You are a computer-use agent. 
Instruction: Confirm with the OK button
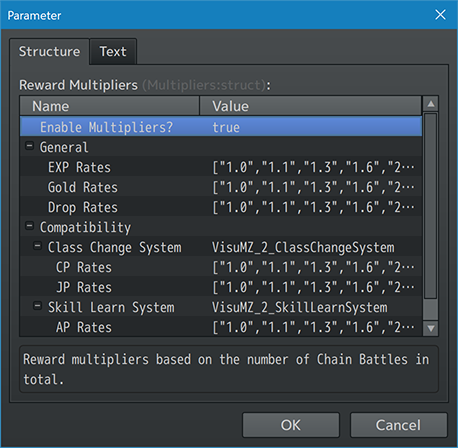coord(291,425)
